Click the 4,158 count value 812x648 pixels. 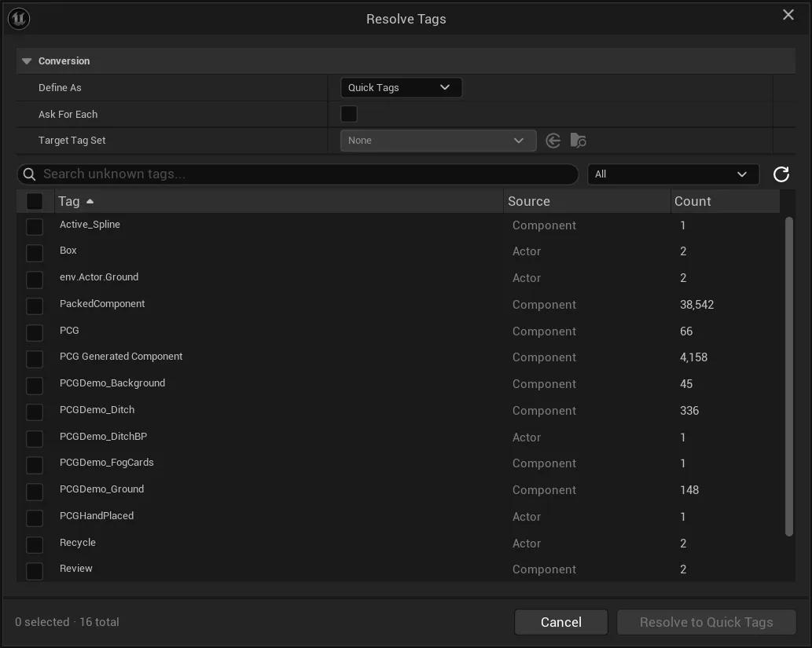(x=693, y=357)
